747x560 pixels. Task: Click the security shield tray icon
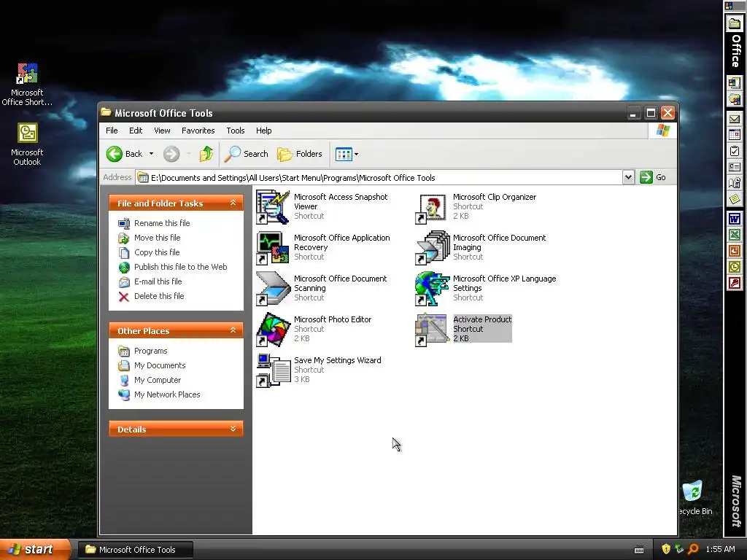[x=666, y=549]
